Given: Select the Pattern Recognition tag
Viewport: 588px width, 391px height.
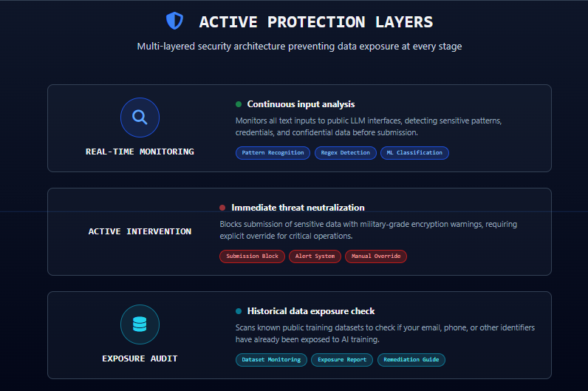Looking at the screenshot, I should (273, 153).
